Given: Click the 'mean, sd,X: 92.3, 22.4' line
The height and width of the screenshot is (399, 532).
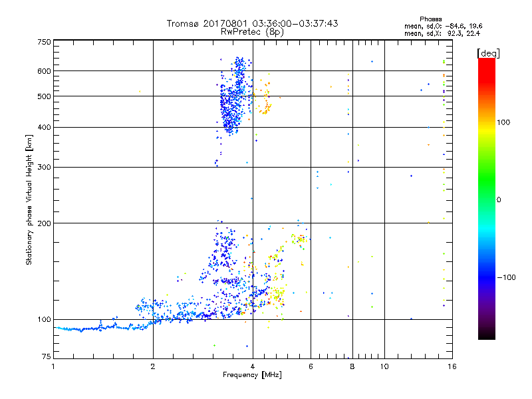Looking at the screenshot, I should 442,33.
